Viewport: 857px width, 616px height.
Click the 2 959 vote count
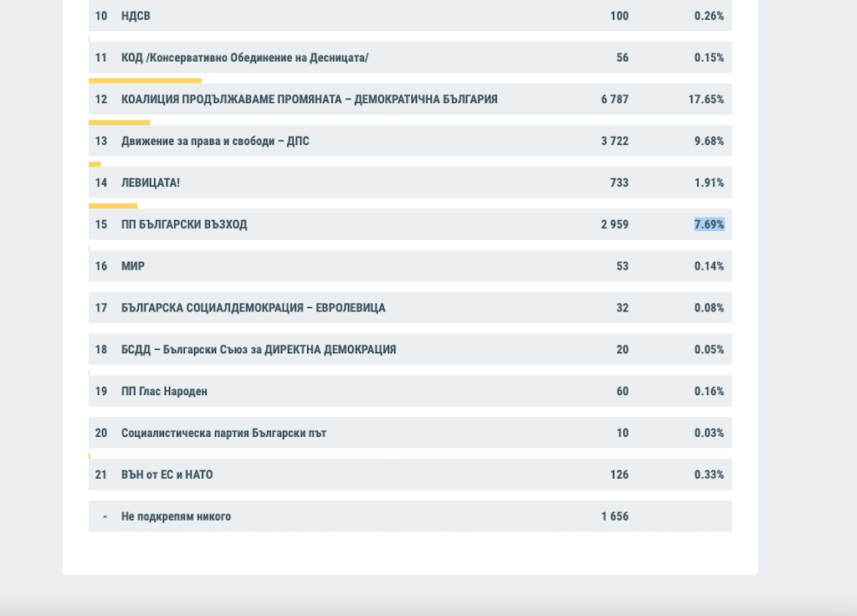614,224
